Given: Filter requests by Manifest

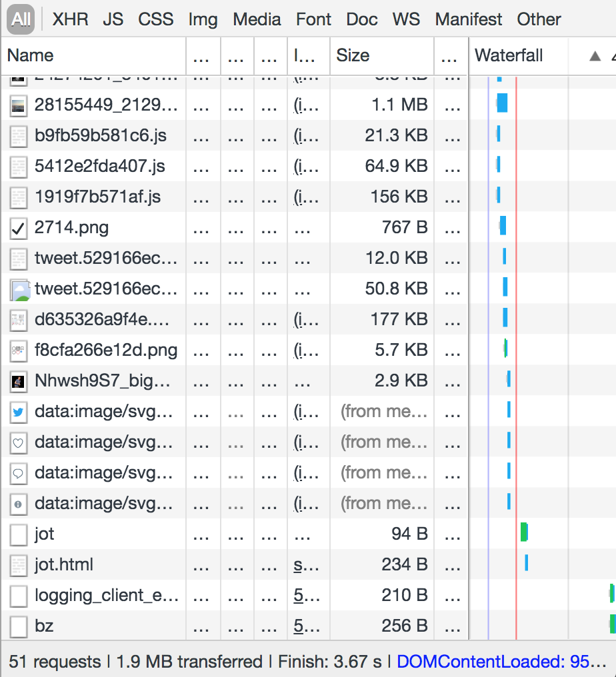Looking at the screenshot, I should tap(469, 19).
